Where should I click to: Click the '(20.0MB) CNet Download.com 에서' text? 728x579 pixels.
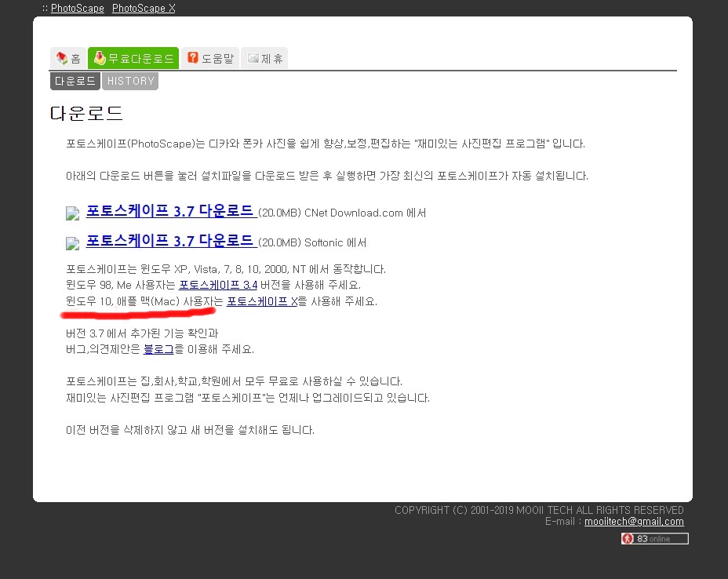click(342, 213)
